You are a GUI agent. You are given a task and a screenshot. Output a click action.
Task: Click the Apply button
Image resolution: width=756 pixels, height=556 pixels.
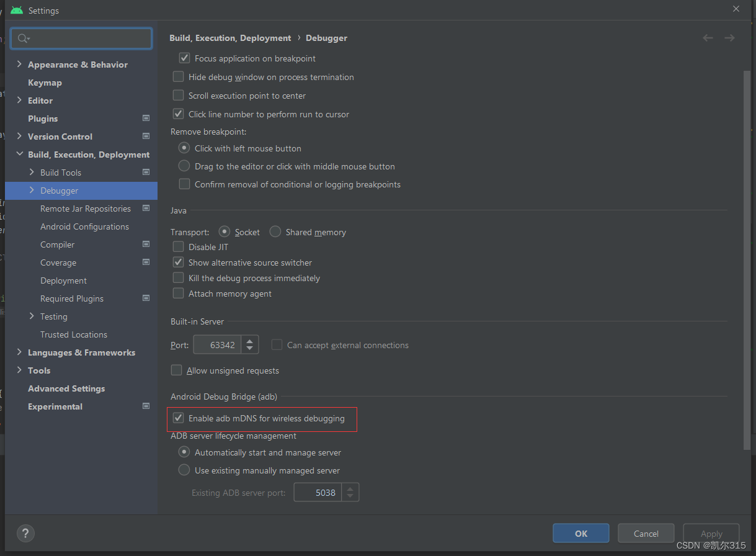[711, 533]
